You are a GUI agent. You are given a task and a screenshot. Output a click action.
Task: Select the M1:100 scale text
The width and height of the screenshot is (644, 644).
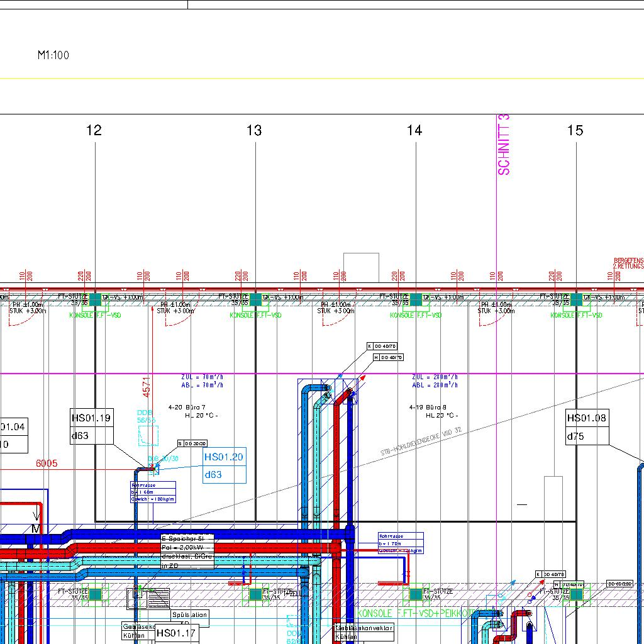tap(53, 55)
